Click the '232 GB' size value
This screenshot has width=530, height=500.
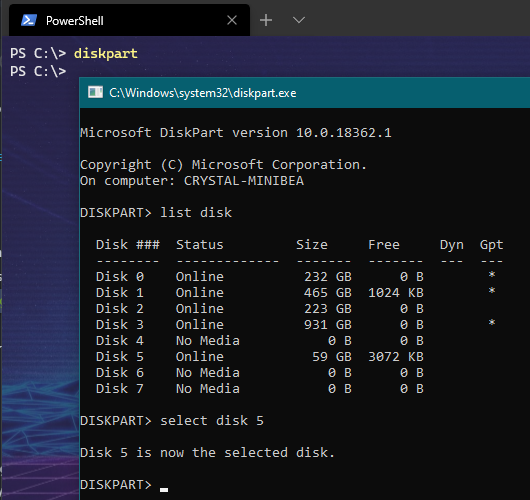(328, 277)
